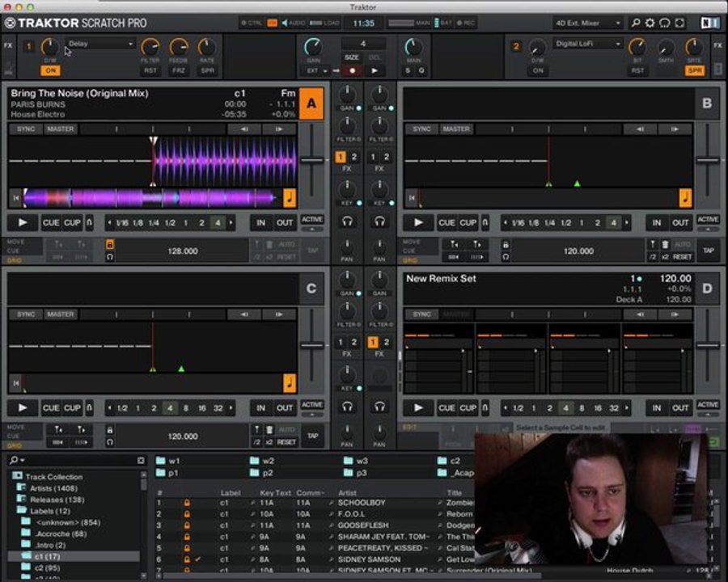Show larger loop sizes on Deck A
Image resolution: width=728 pixels, height=582 pixels.
coord(231,223)
